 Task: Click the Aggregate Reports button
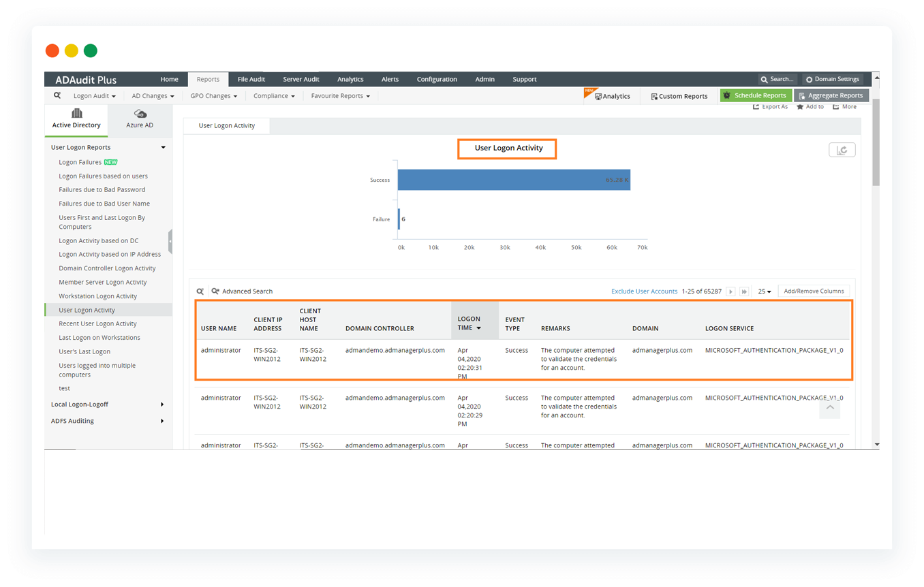[x=831, y=95]
